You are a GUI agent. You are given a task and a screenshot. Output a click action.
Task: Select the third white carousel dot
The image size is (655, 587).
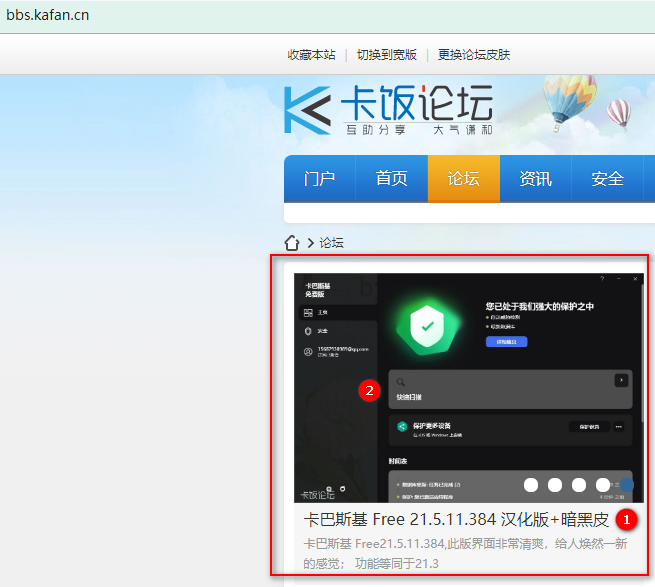[579, 485]
